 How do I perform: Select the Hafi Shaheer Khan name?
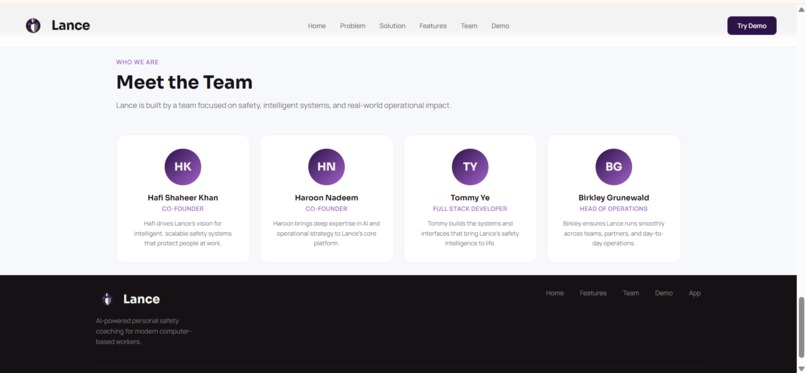(182, 198)
